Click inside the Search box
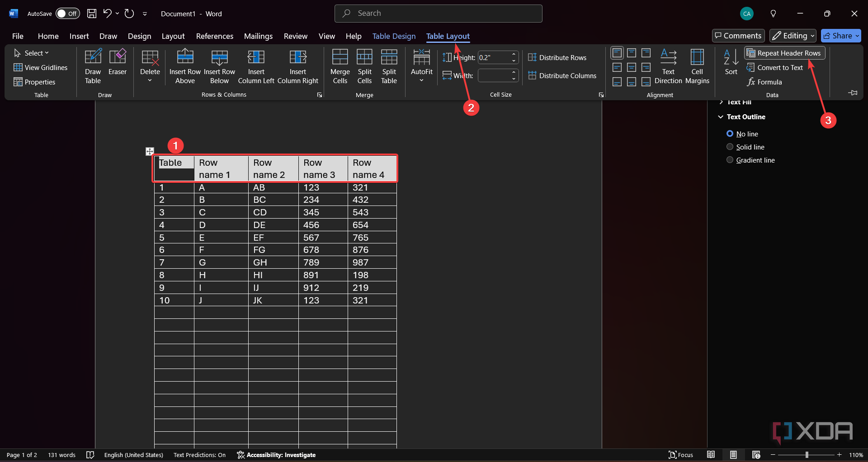868x462 pixels. 438,13
